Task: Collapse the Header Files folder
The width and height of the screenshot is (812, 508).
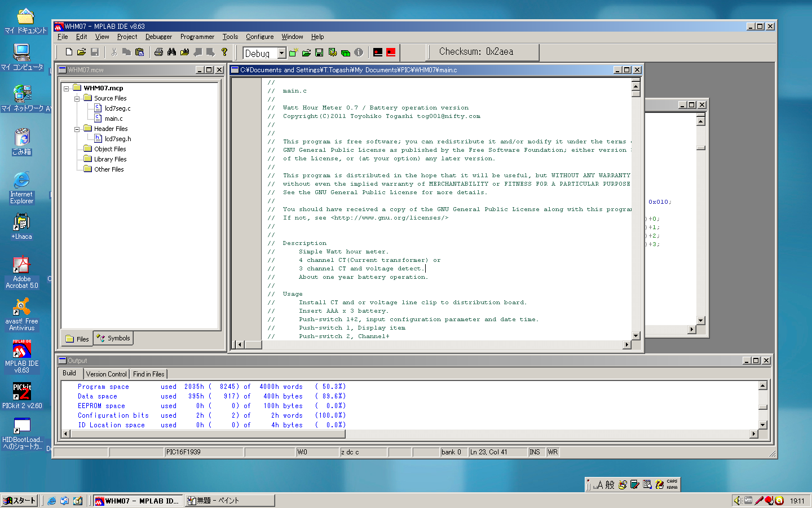Action: (77, 129)
